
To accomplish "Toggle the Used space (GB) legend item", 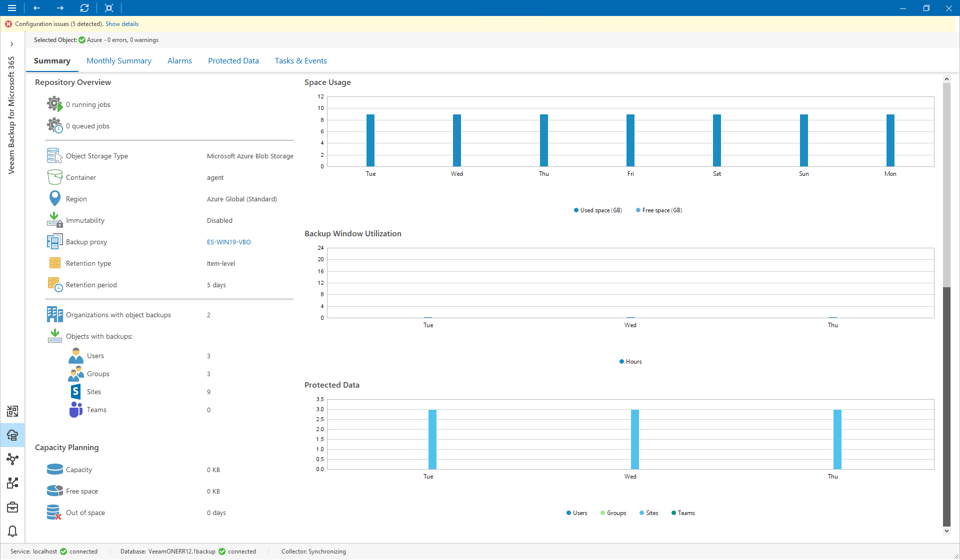I will (597, 210).
